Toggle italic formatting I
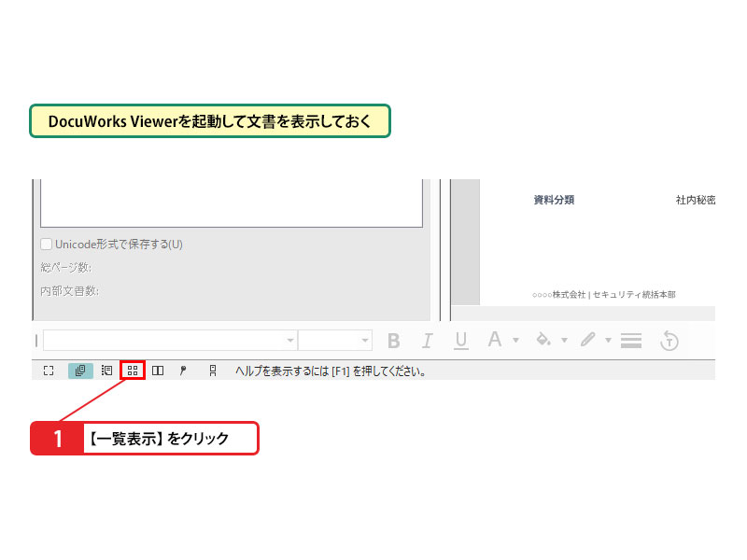The height and width of the screenshot is (560, 747). pos(428,341)
